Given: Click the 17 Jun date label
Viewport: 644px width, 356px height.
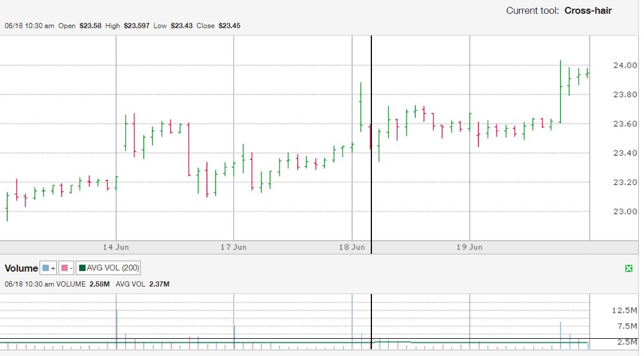Looking at the screenshot, I should click(233, 247).
